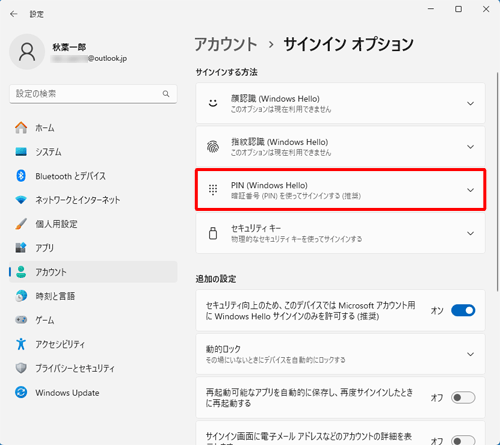Click PIN (Windows Hello) title text
Viewport: 500px width, 445px height.
click(269, 185)
